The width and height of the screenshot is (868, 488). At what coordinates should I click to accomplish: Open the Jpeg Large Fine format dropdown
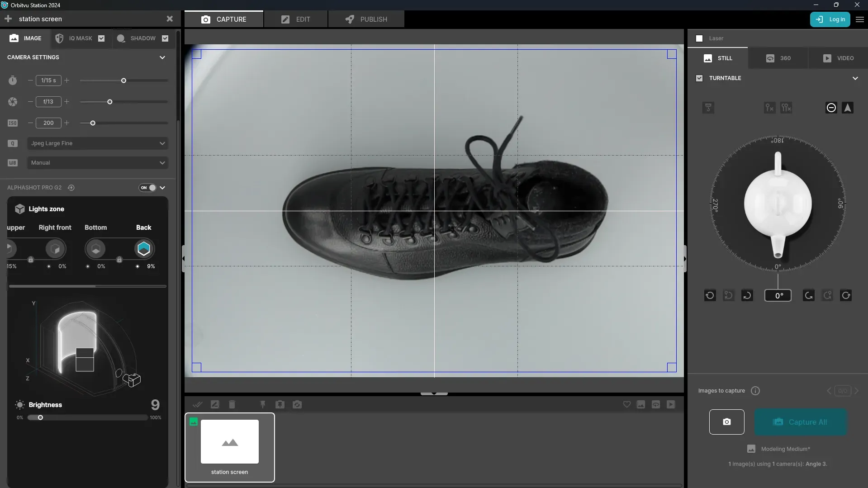(x=97, y=143)
